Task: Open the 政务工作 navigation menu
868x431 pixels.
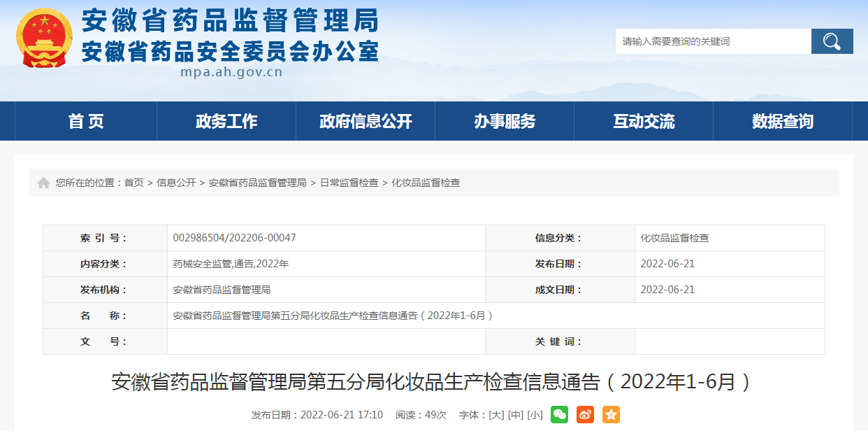Action: [x=226, y=121]
